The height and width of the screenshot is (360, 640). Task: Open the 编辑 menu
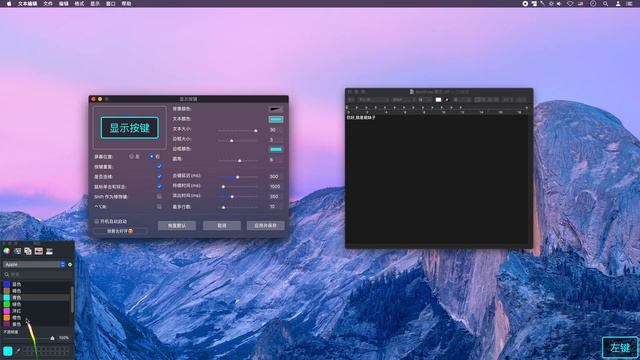point(64,3)
